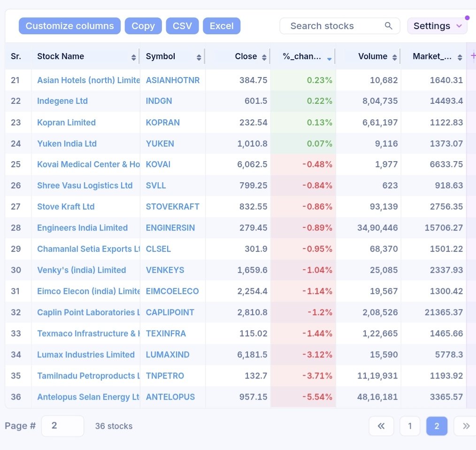Click the TEXINFRA symbol
Viewport: 476px width, 450px height.
click(166, 334)
